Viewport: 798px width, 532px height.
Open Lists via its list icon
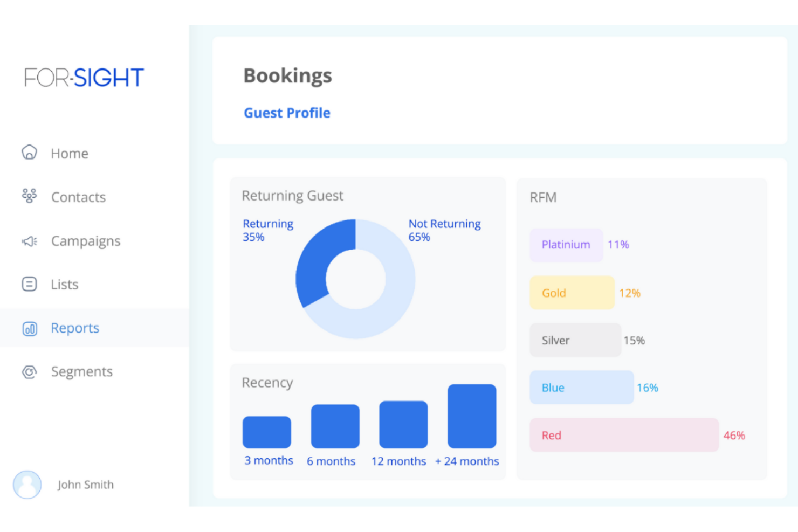point(29,284)
